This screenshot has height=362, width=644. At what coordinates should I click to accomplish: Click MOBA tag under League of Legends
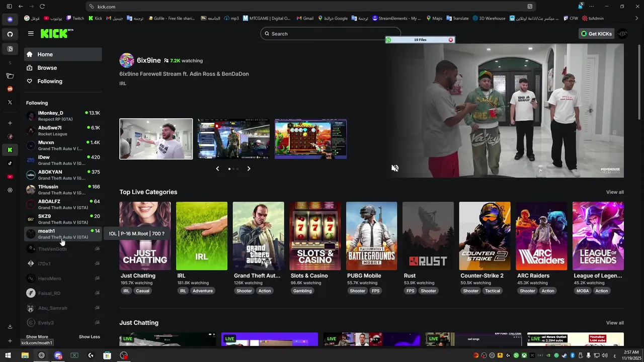tap(583, 291)
